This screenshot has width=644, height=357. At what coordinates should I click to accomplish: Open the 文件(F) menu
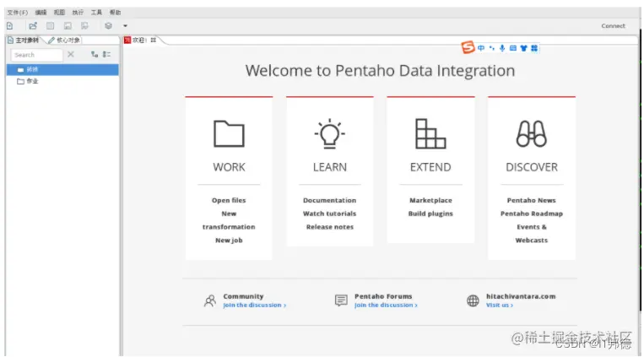[x=17, y=13]
